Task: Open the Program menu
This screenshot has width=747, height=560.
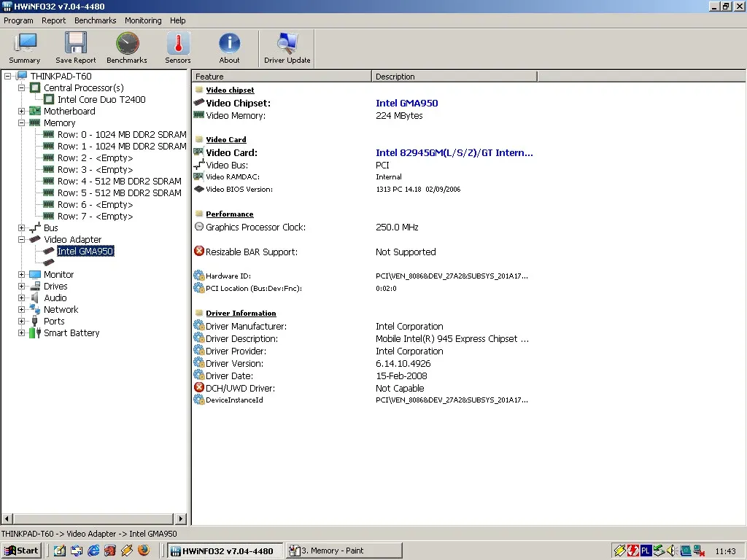Action: 18,20
